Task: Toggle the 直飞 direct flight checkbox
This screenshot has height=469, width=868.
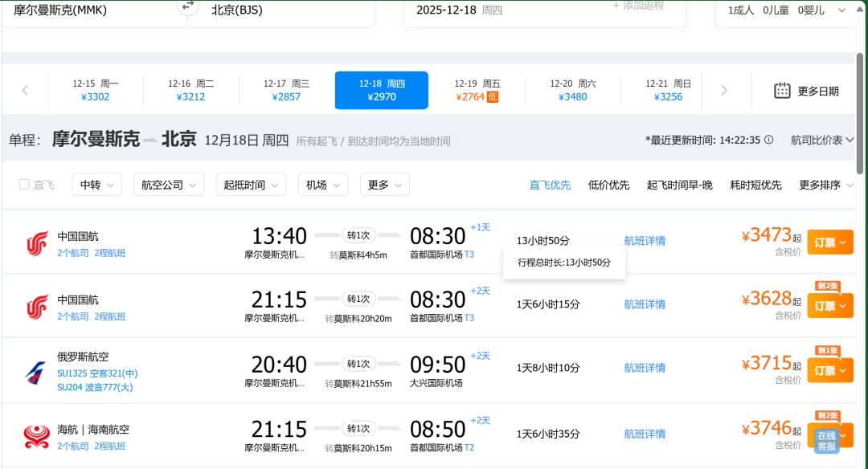Action: (24, 184)
